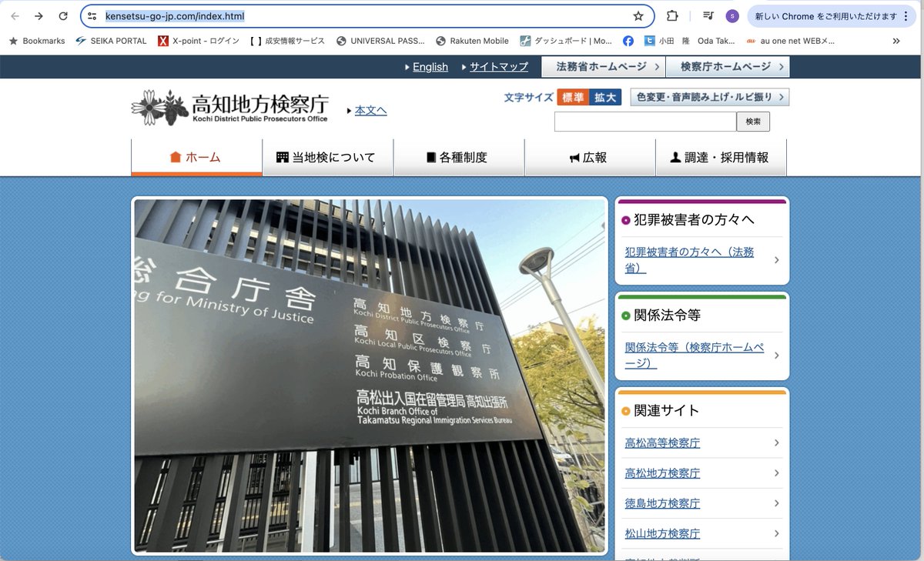Click the Kochi District Prosecutors Office logo

coord(229,108)
